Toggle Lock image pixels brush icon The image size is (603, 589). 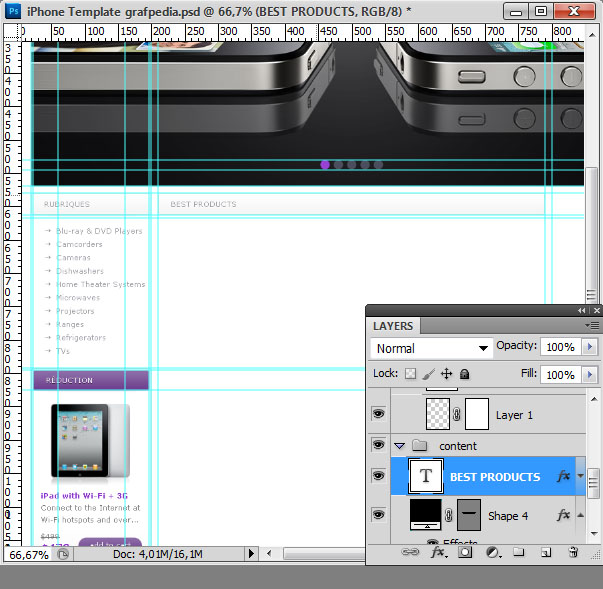(428, 373)
